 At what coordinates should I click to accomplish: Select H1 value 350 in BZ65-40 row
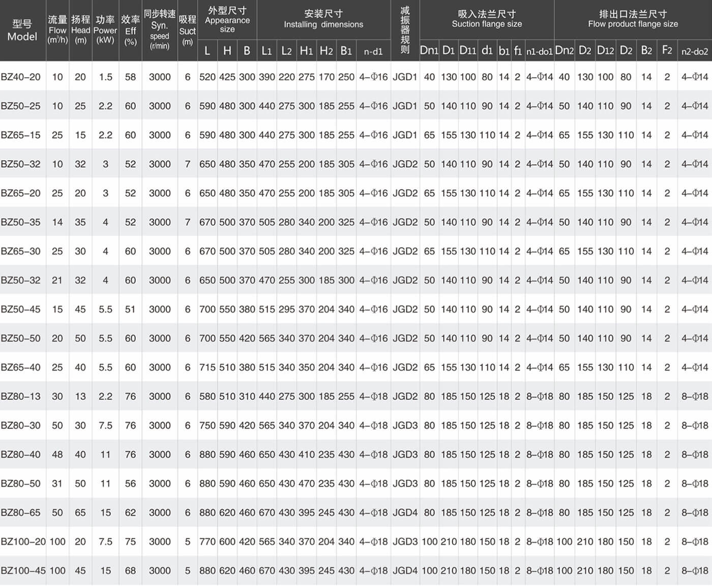tap(306, 366)
